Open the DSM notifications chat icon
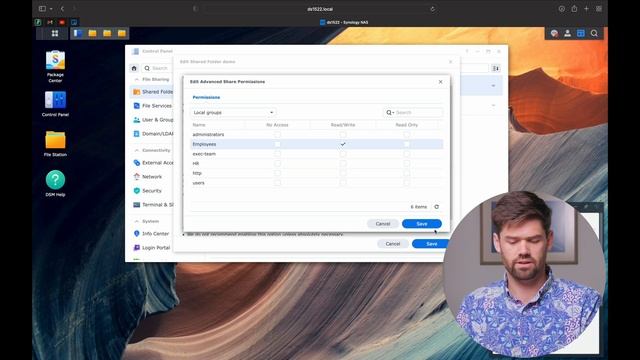Viewport: 640px width, 360px height. 554,33
